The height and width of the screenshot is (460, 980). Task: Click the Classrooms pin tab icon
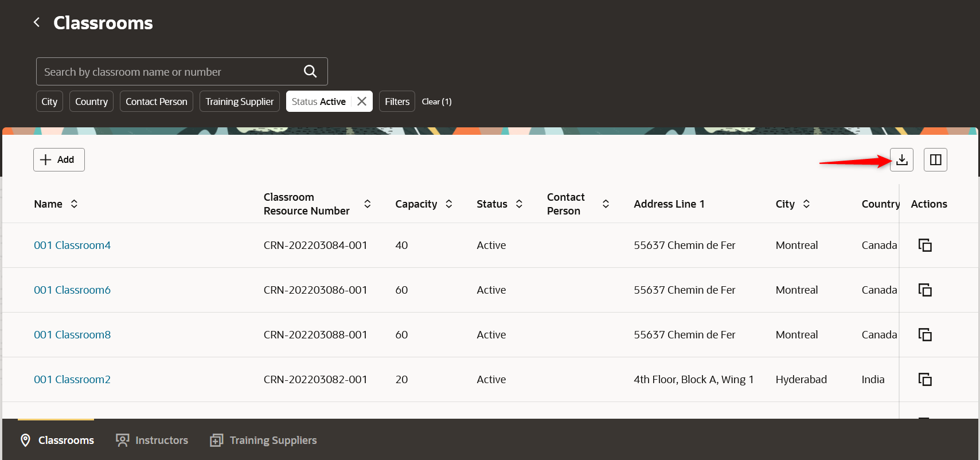[25, 440]
